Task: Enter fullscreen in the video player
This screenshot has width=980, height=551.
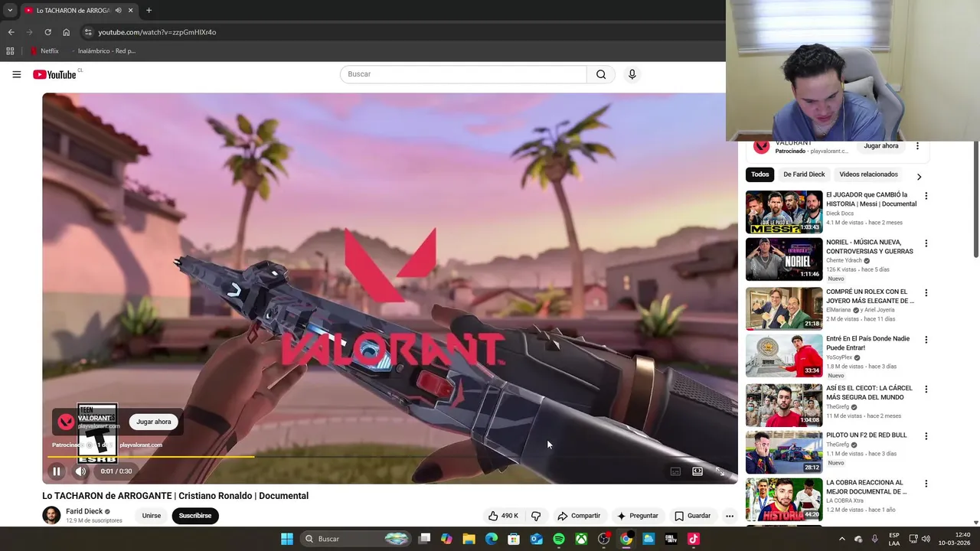Action: click(x=720, y=471)
